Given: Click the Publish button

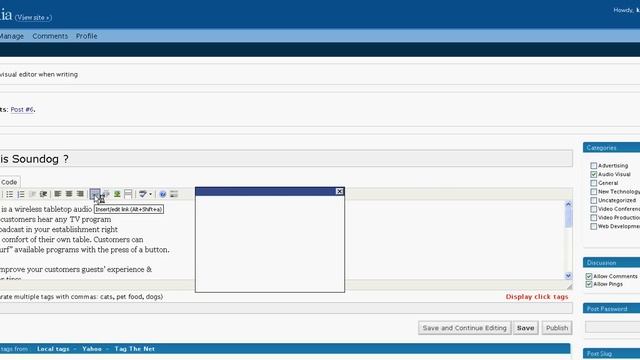Looking at the screenshot, I should (557, 328).
